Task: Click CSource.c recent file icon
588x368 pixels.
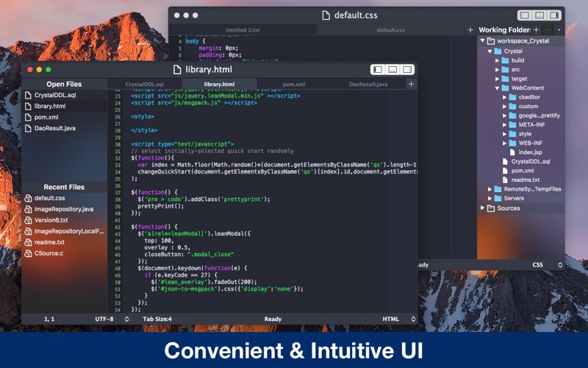Action: click(x=28, y=253)
